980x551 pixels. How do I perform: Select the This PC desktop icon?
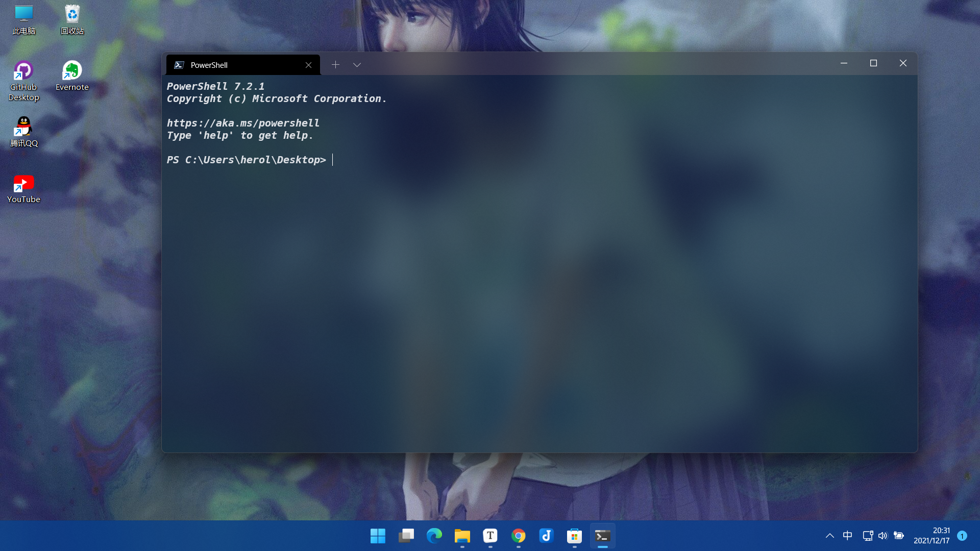click(x=23, y=20)
